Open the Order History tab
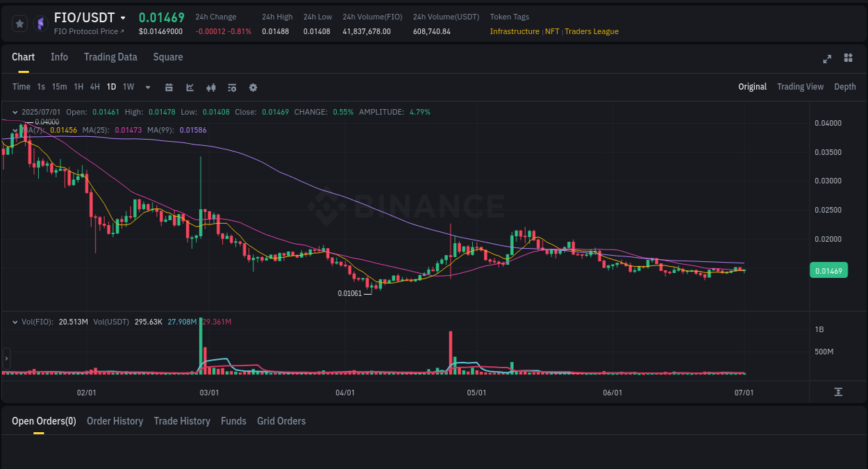Screen dimensions: 868x469 coord(115,421)
